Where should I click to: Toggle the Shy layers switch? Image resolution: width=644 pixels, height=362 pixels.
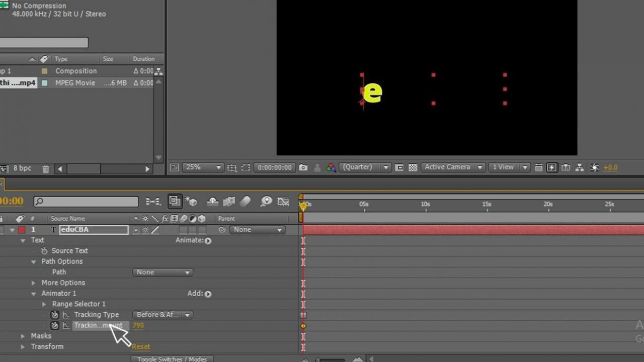coord(212,201)
